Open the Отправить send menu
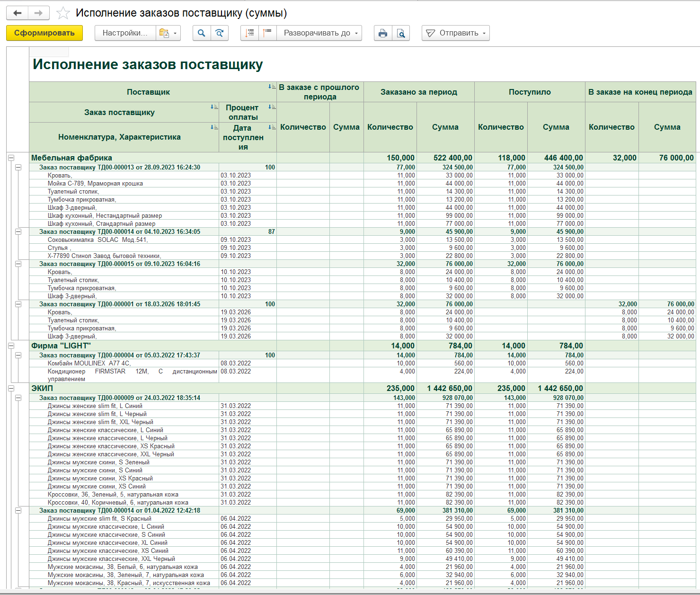The width and height of the screenshot is (700, 595). pyautogui.click(x=456, y=33)
